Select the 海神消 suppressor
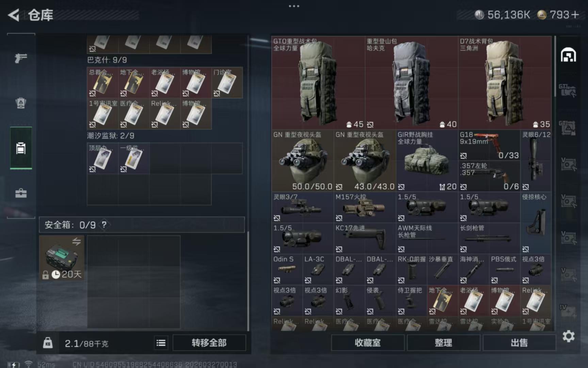Screen dimensions: 588x368 tap(474, 270)
